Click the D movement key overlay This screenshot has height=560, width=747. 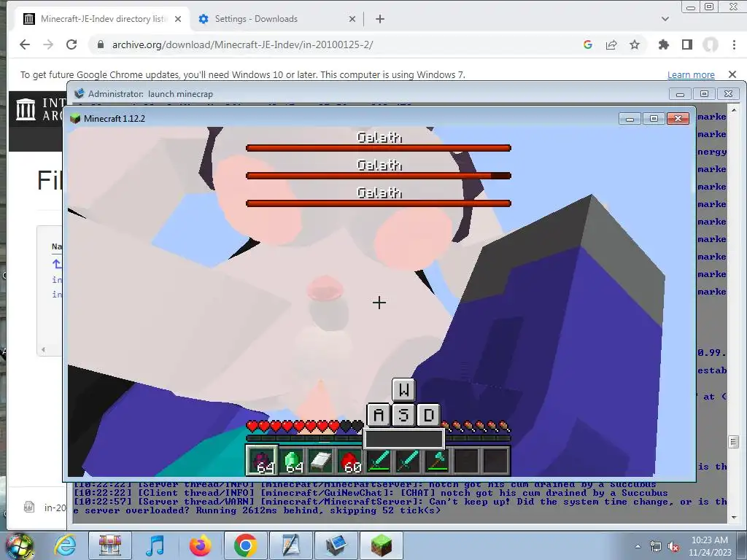[x=429, y=415]
